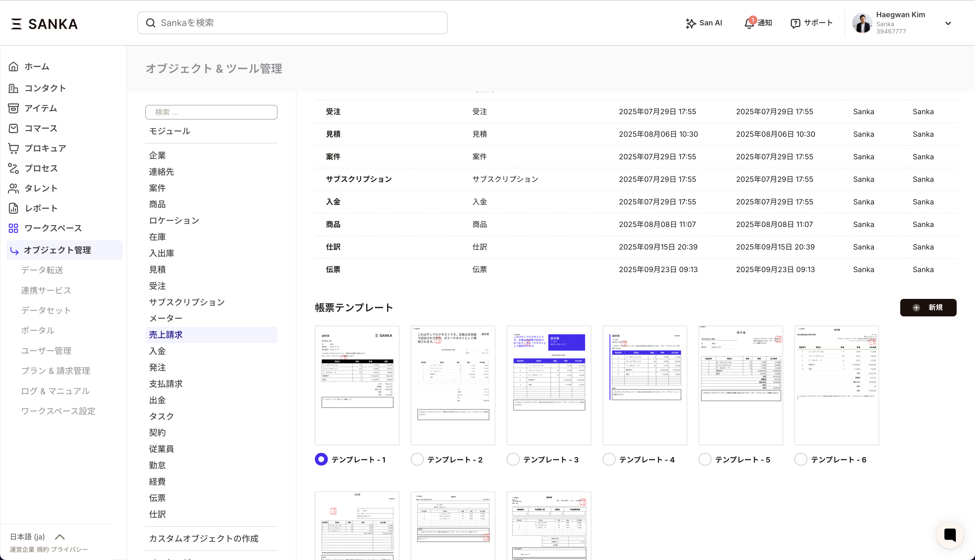Select the テンプレート - 4 radio button
Screen dimensions: 975x560
coord(609,459)
